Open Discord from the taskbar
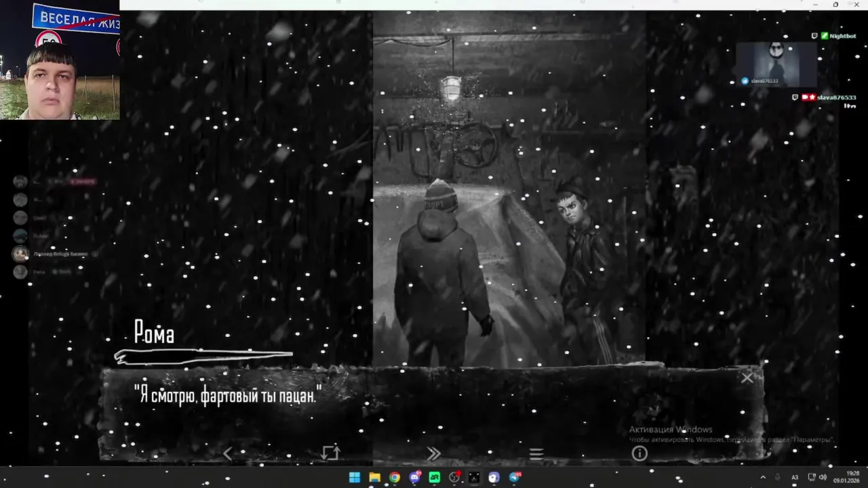 (414, 477)
